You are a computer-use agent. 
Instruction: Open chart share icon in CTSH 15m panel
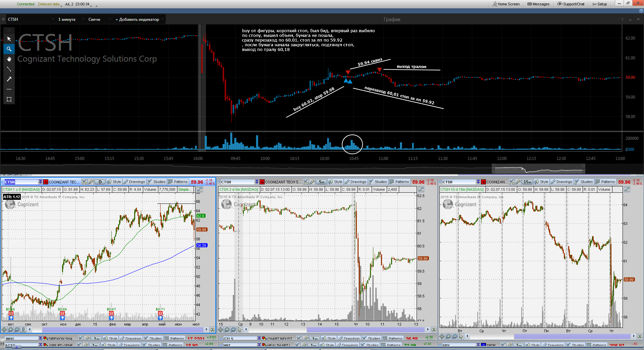[x=627, y=189]
